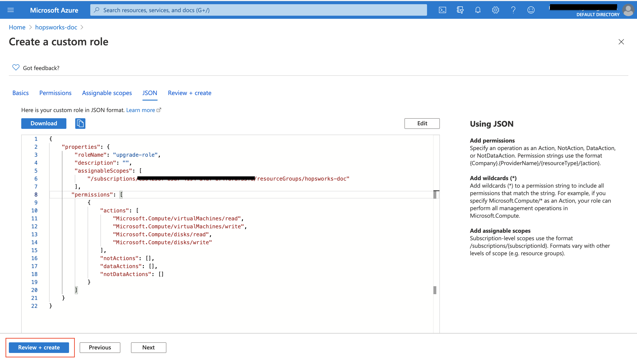Open the account avatar menu
Screen dimensions: 637x364
point(628,10)
